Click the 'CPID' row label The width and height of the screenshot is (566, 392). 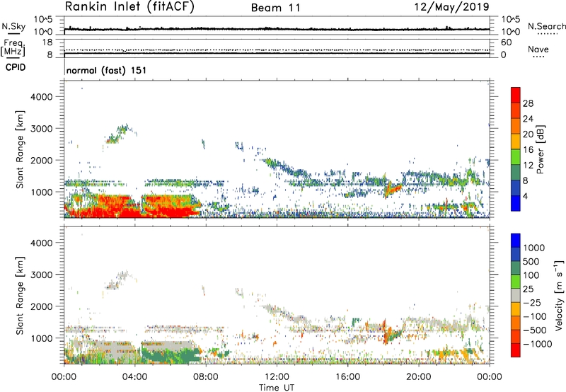tap(16, 67)
